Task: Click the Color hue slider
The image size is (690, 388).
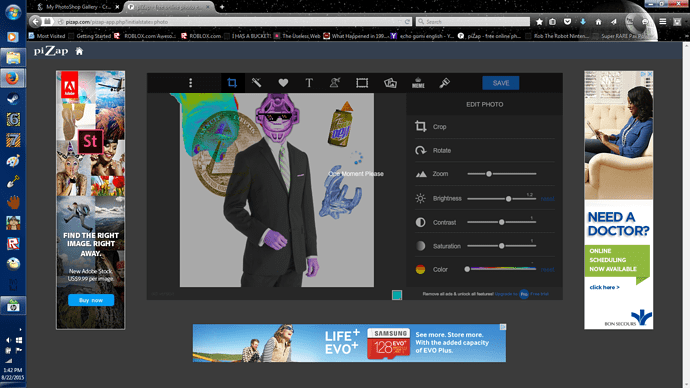Action: pyautogui.click(x=501, y=269)
